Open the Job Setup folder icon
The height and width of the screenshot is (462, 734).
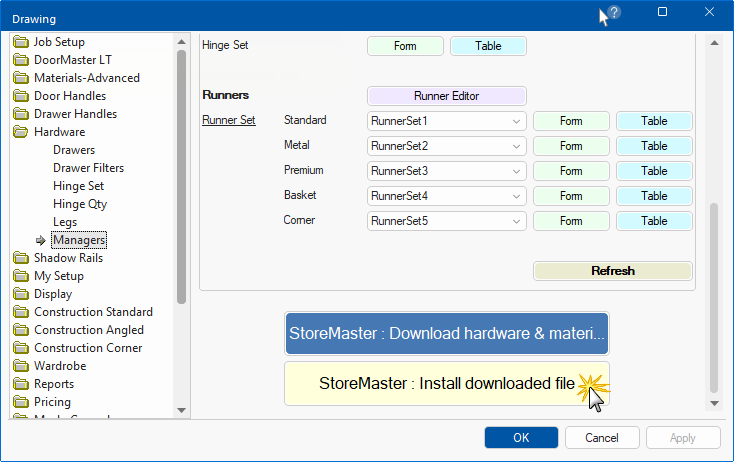21,42
